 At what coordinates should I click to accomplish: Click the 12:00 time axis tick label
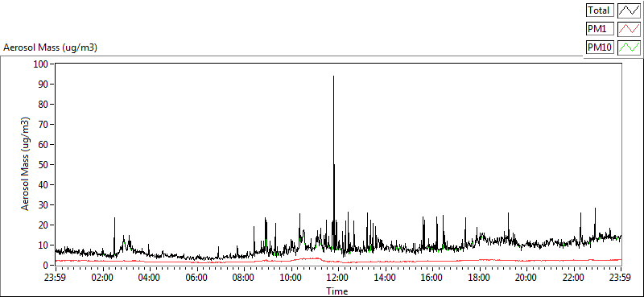(x=338, y=277)
